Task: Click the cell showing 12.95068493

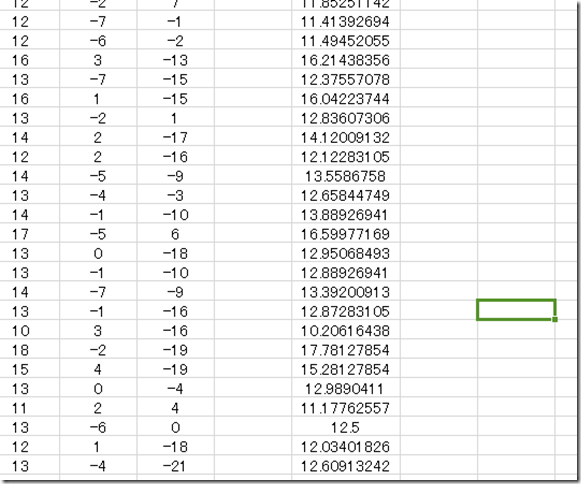Action: click(346, 253)
